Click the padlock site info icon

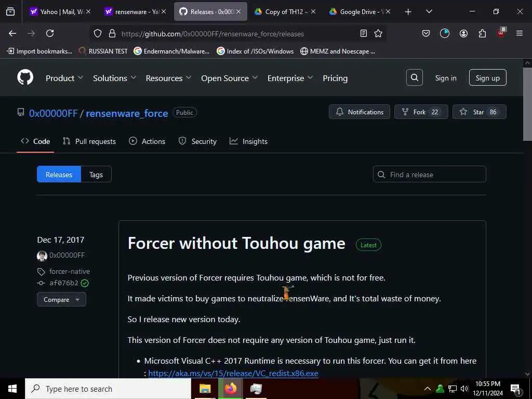pyautogui.click(x=112, y=33)
